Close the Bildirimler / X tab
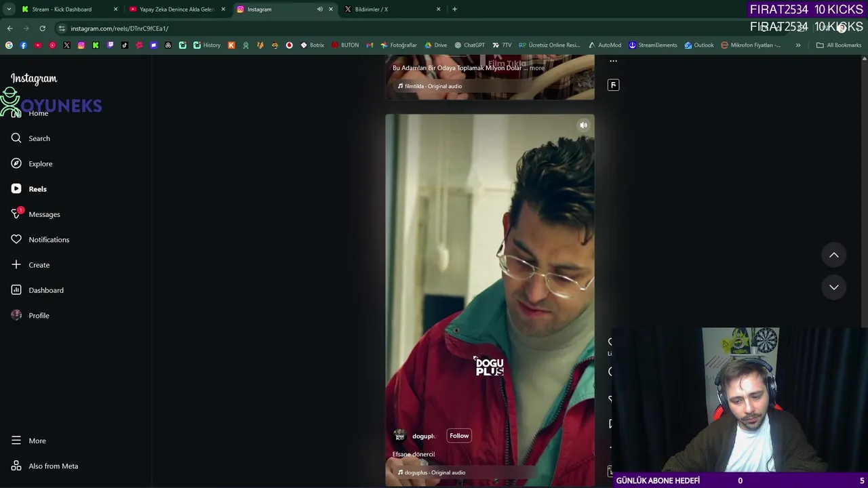 point(438,9)
